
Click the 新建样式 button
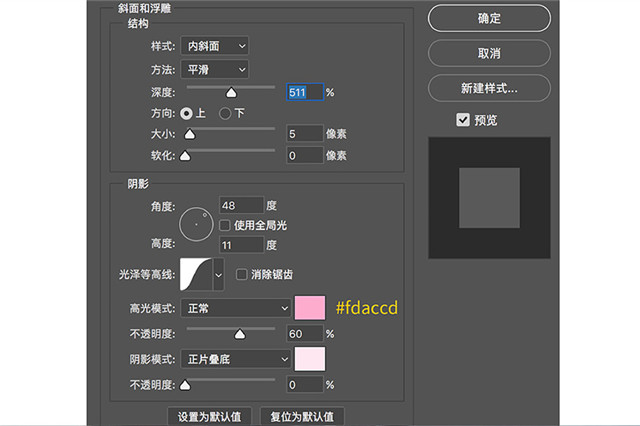(488, 87)
